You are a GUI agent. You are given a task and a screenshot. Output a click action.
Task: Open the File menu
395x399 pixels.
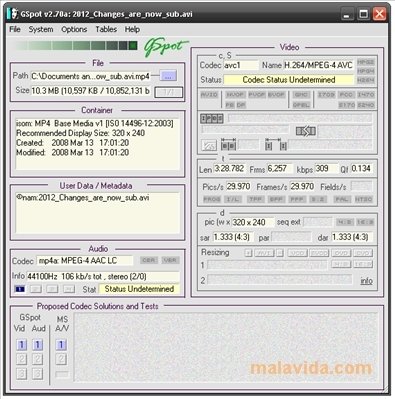15,29
